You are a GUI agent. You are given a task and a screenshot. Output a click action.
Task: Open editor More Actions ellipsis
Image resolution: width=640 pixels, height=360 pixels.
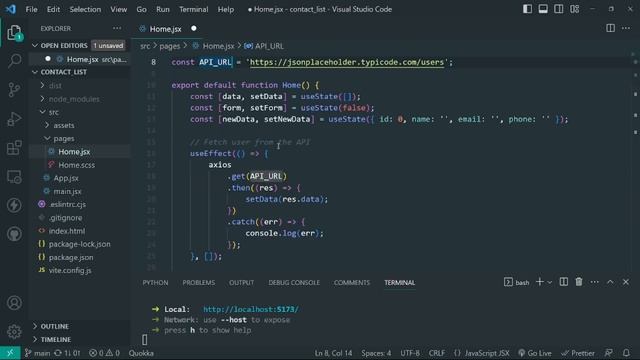tap(626, 28)
